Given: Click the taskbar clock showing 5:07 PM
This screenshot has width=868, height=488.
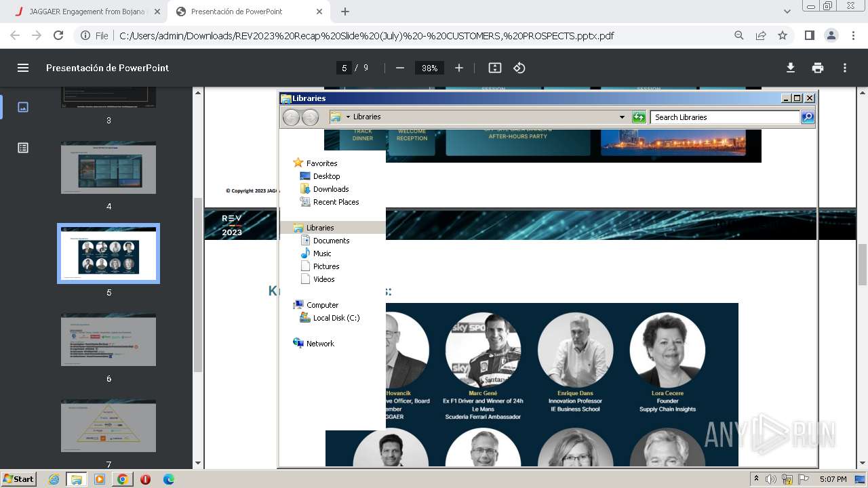Looking at the screenshot, I should [x=833, y=479].
